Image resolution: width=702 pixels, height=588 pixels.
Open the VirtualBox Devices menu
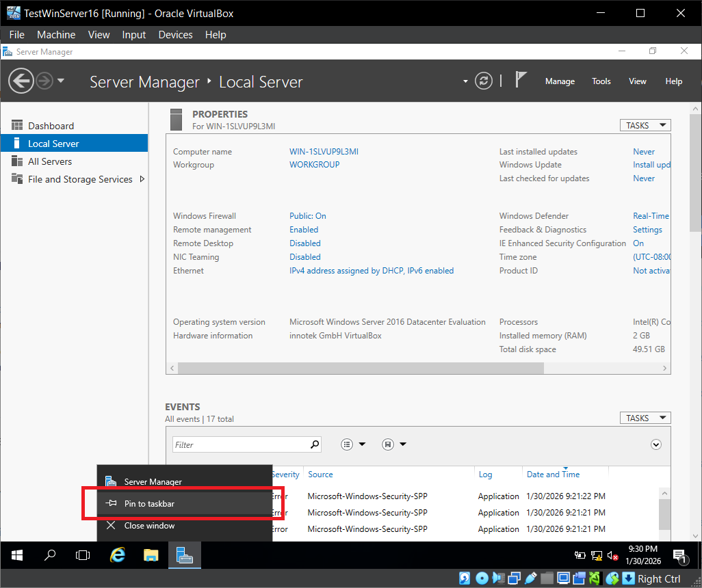[x=175, y=34]
